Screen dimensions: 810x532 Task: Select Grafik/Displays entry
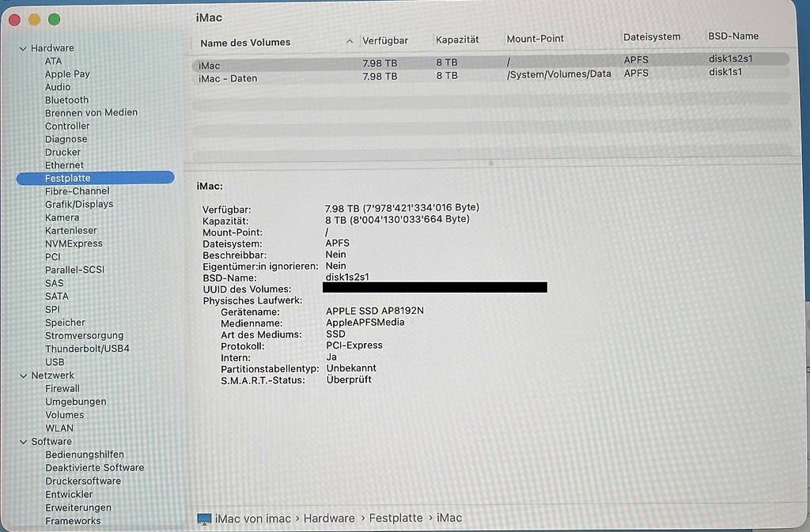[x=78, y=204]
